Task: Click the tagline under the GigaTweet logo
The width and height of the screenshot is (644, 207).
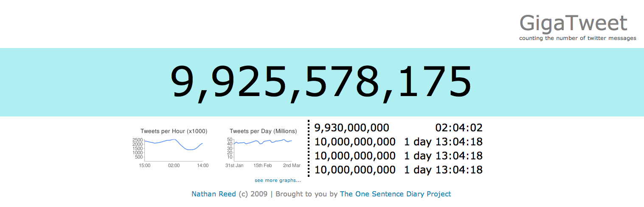Action: coord(577,38)
